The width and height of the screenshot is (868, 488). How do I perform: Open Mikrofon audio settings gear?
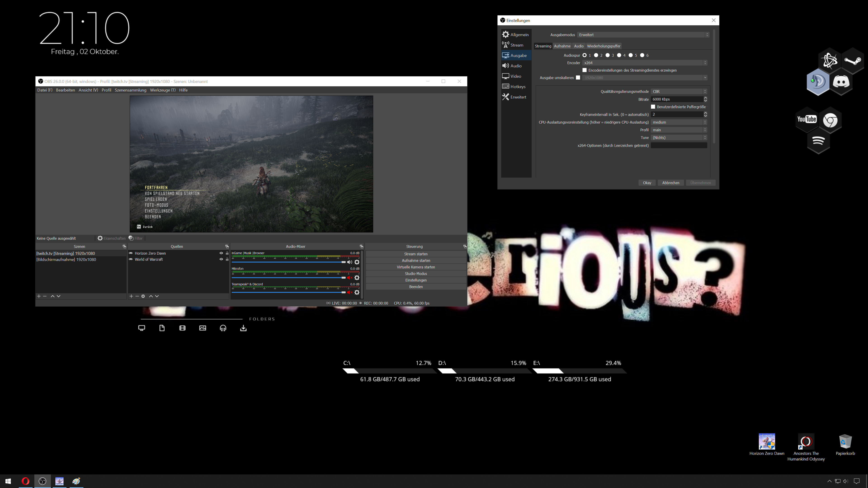coord(357,277)
